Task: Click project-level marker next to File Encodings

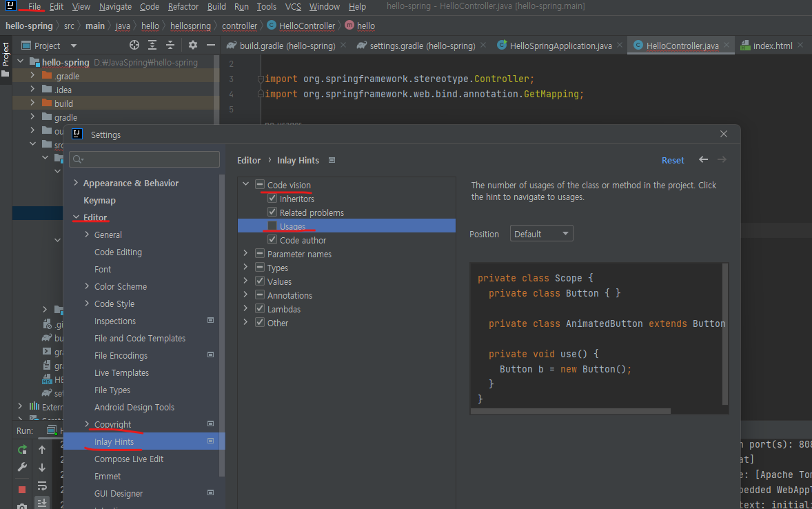Action: 211,355
